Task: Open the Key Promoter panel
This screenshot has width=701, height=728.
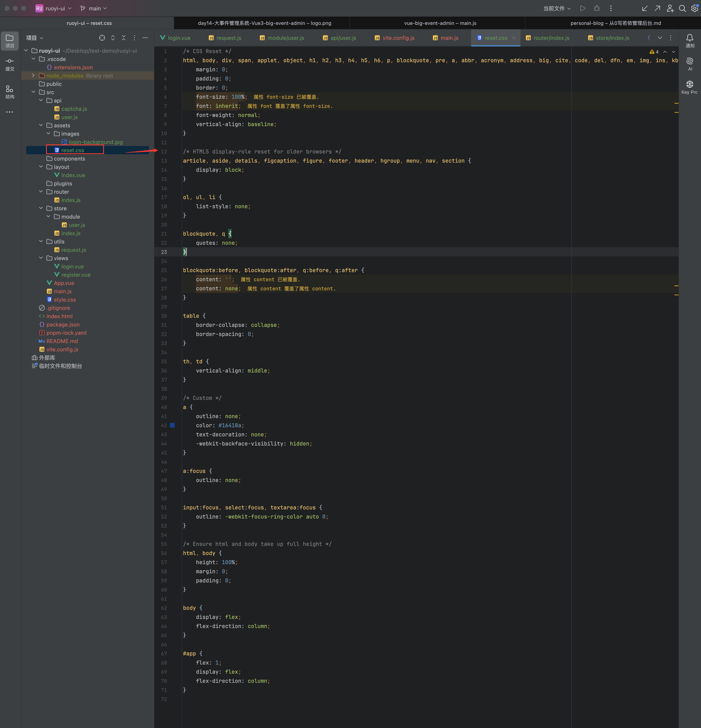Action: coord(689,88)
